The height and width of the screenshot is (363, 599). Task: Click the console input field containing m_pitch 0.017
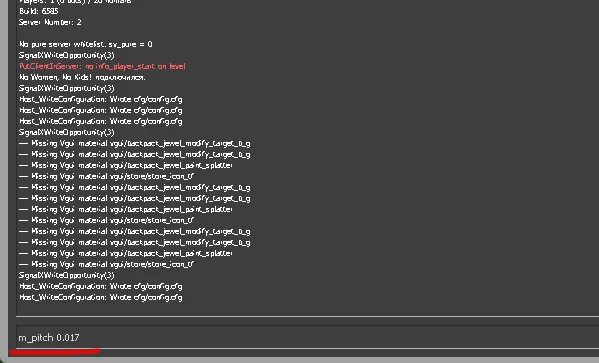[308, 337]
